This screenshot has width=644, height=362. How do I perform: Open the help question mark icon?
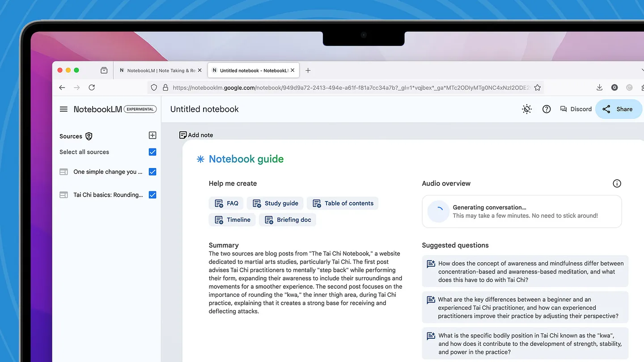pyautogui.click(x=547, y=109)
